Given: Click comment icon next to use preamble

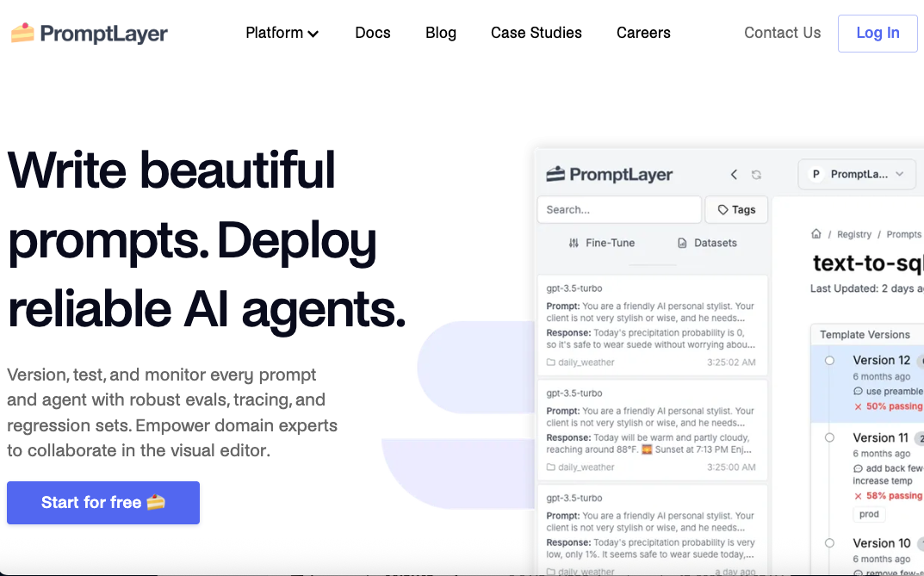Looking at the screenshot, I should tap(858, 392).
